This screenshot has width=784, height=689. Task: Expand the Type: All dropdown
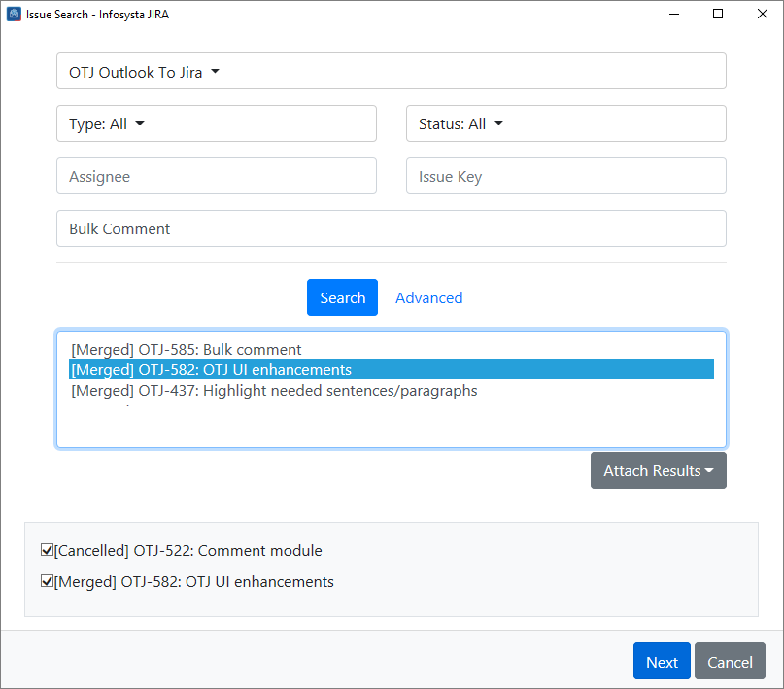(x=107, y=124)
